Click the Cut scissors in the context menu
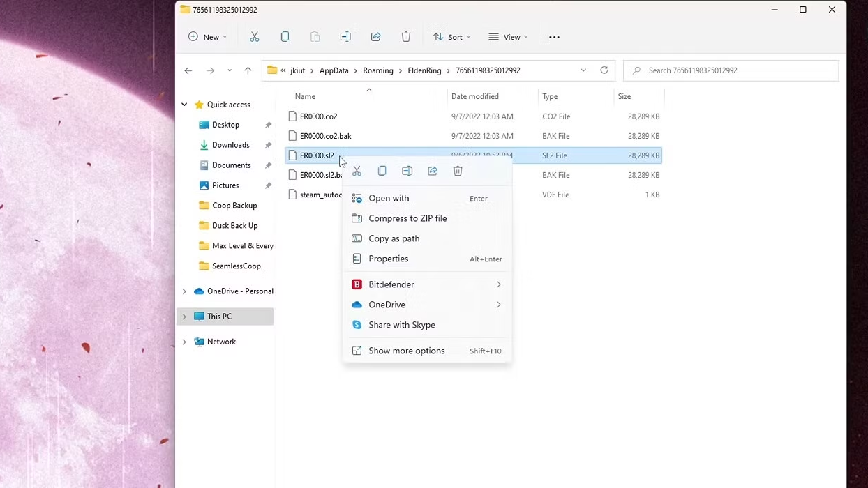 (x=357, y=171)
